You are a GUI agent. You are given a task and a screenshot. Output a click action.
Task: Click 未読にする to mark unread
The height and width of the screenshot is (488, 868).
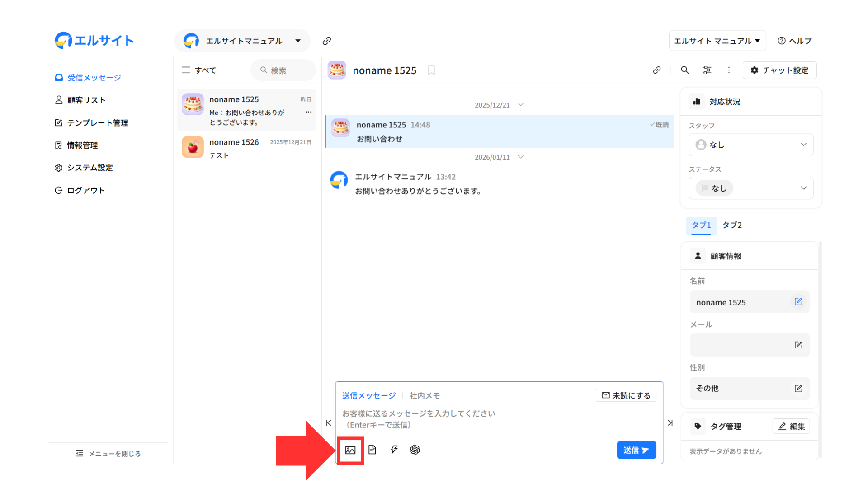(626, 395)
